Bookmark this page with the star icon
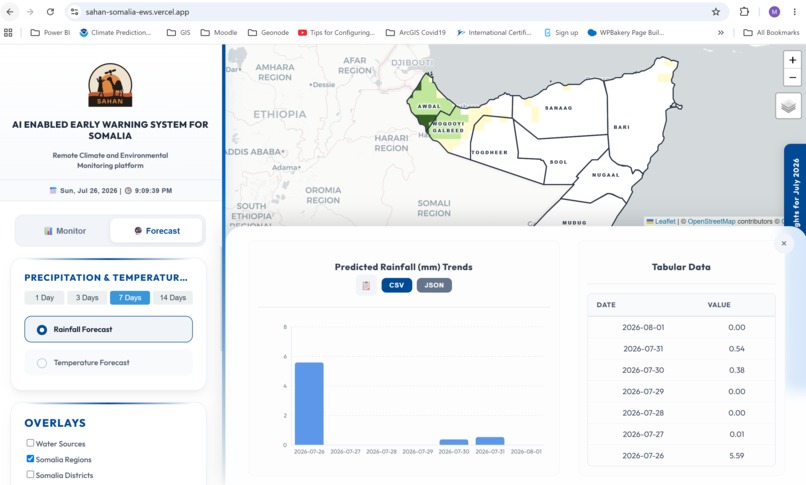 coord(716,12)
